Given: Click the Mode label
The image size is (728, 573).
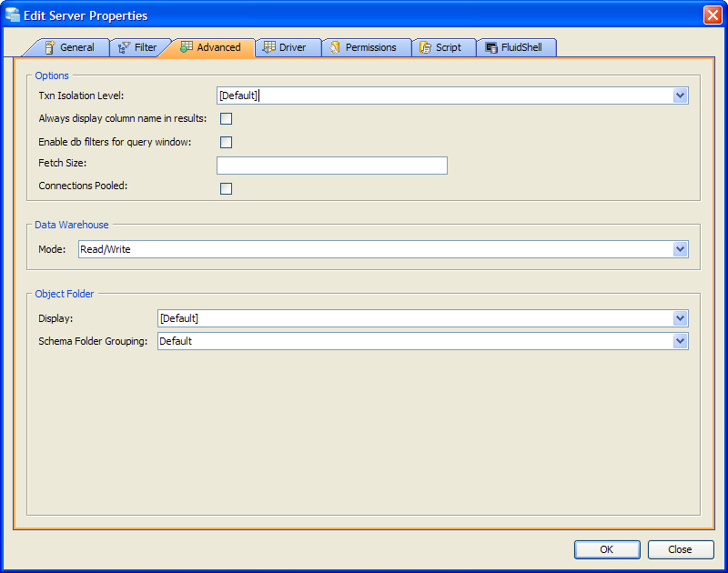Looking at the screenshot, I should (x=52, y=249).
